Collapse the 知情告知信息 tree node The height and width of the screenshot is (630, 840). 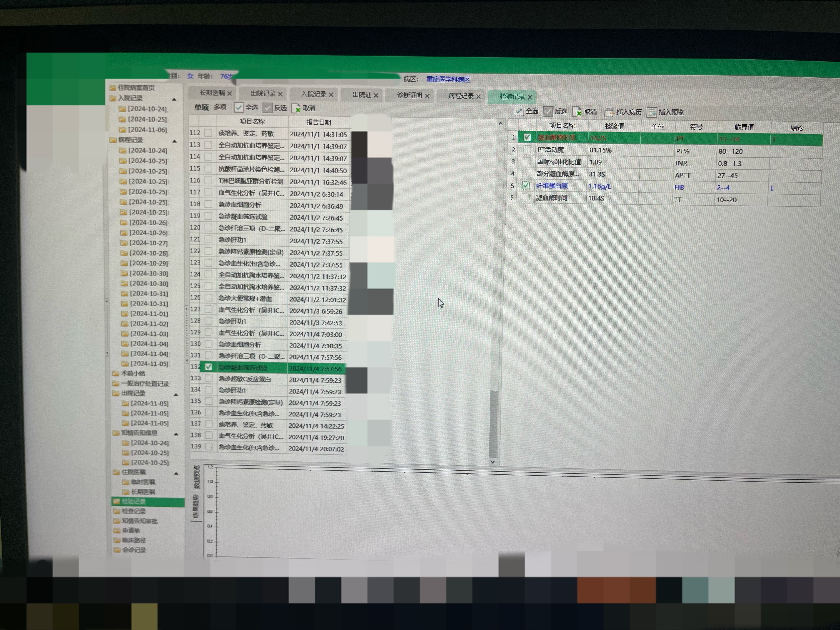click(x=176, y=434)
